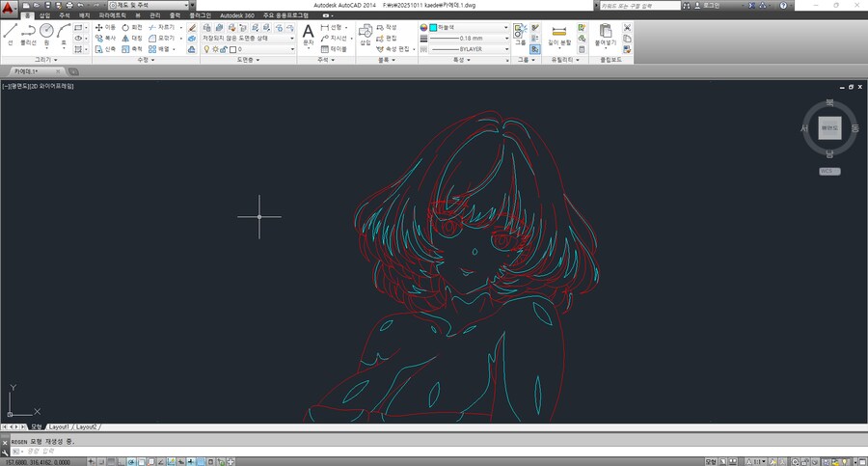This screenshot has height=466, width=868.
Task: Click the Paste (붙여넣기) icon
Action: pyautogui.click(x=606, y=35)
